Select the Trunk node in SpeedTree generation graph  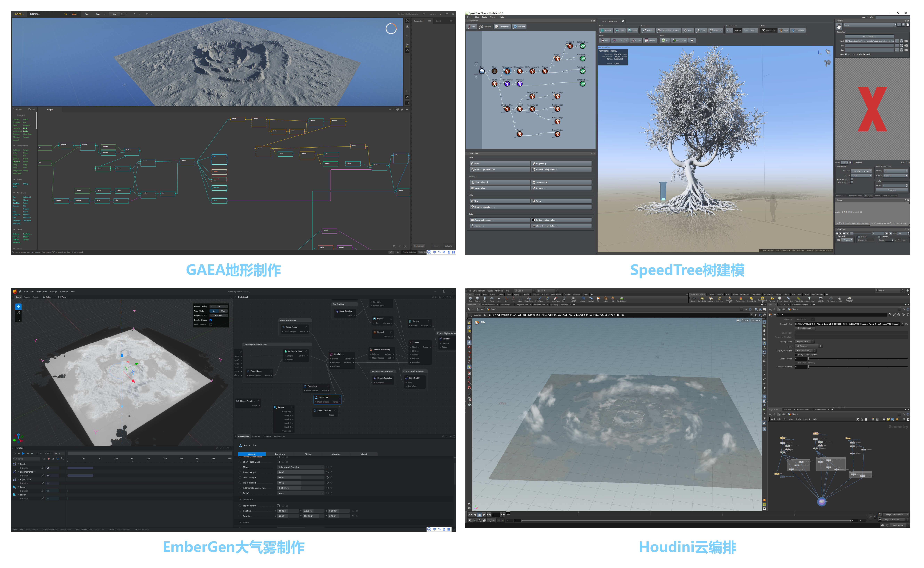(x=495, y=84)
